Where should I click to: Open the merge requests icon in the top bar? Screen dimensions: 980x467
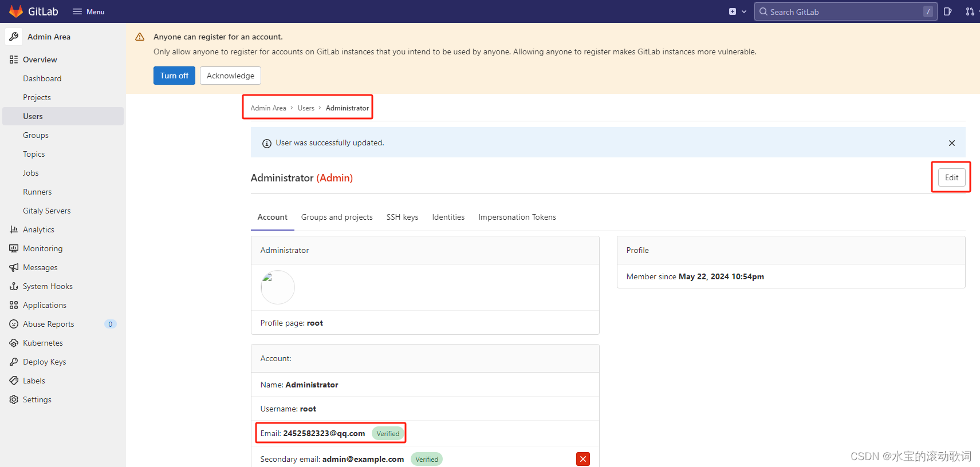[970, 11]
